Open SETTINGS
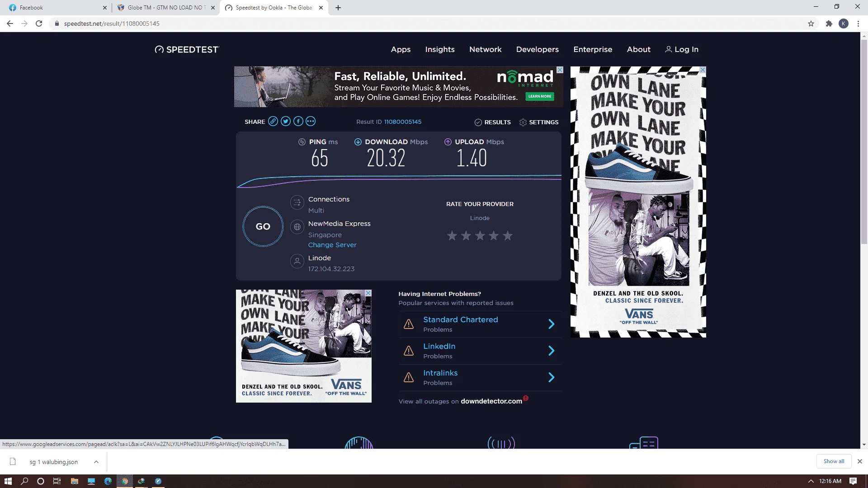The image size is (868, 488). pos(539,122)
